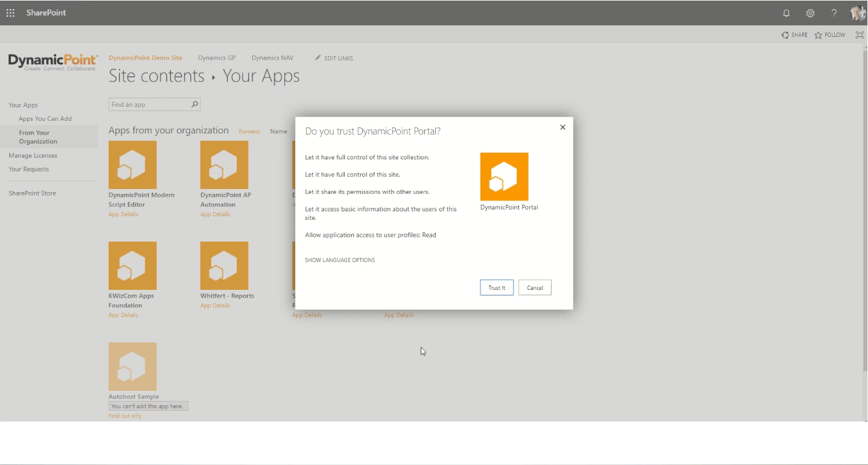868x465 pixels.
Task: Toggle focus on content mode icon
Action: coord(860,35)
